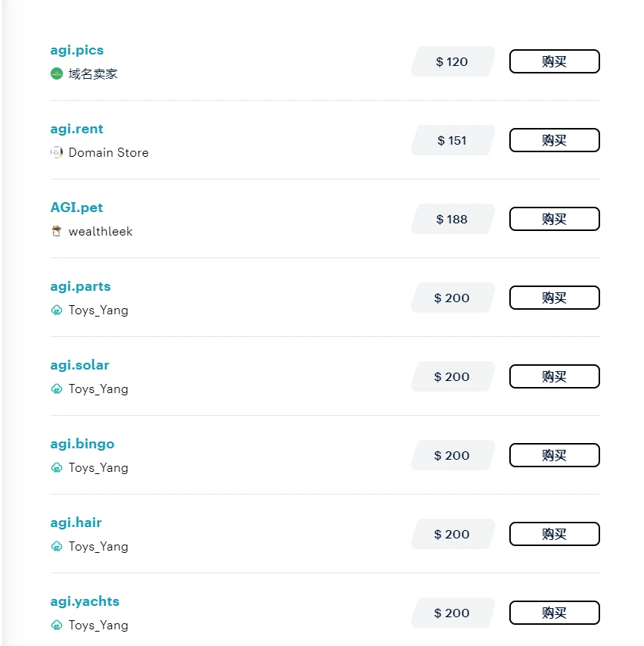
Task: Click the Toys_Yang icon under agi.yachts
Action: pyautogui.click(x=57, y=625)
